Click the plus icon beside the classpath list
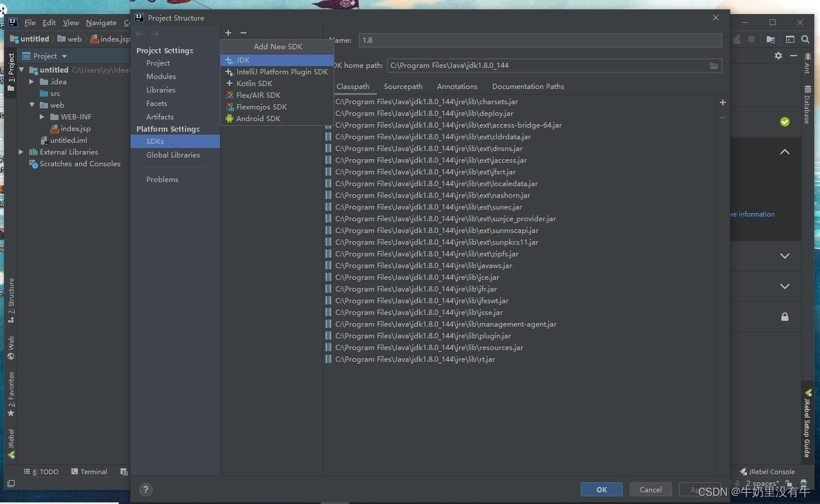Screen dimensions: 820x504 [723, 102]
